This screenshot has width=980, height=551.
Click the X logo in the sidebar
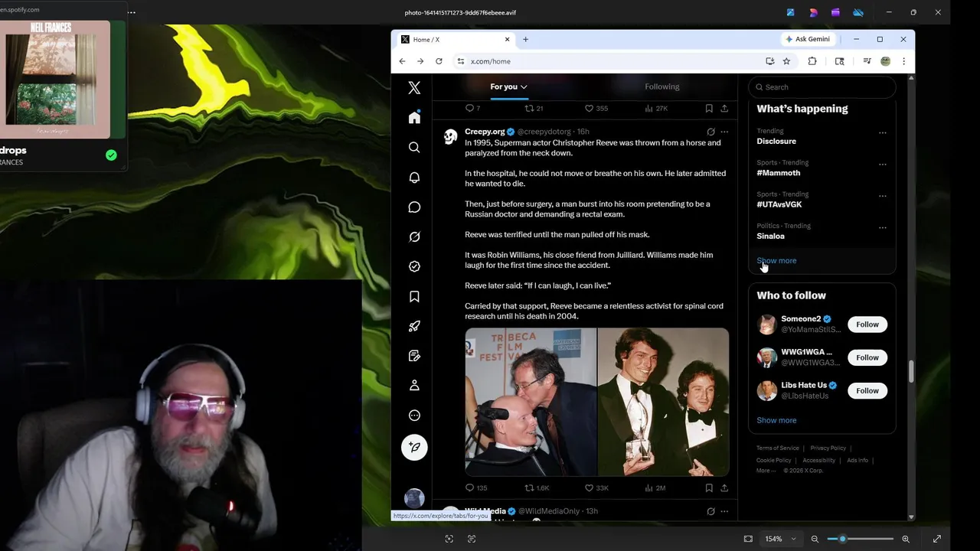(414, 88)
